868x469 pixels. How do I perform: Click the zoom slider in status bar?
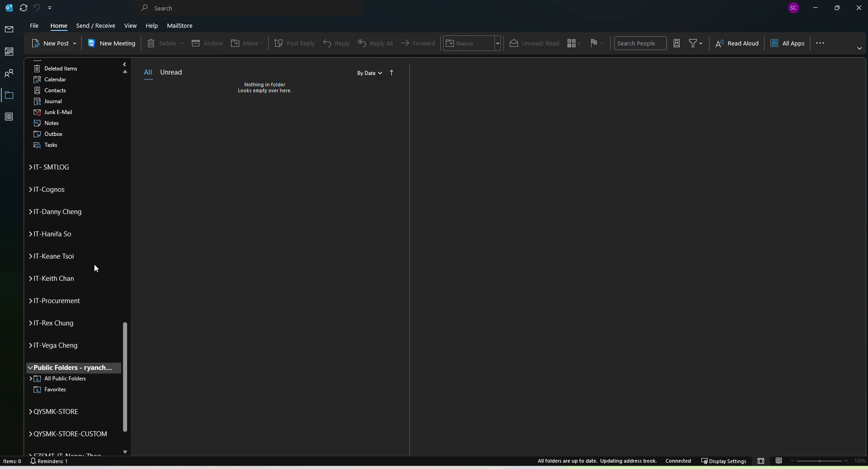(x=819, y=461)
